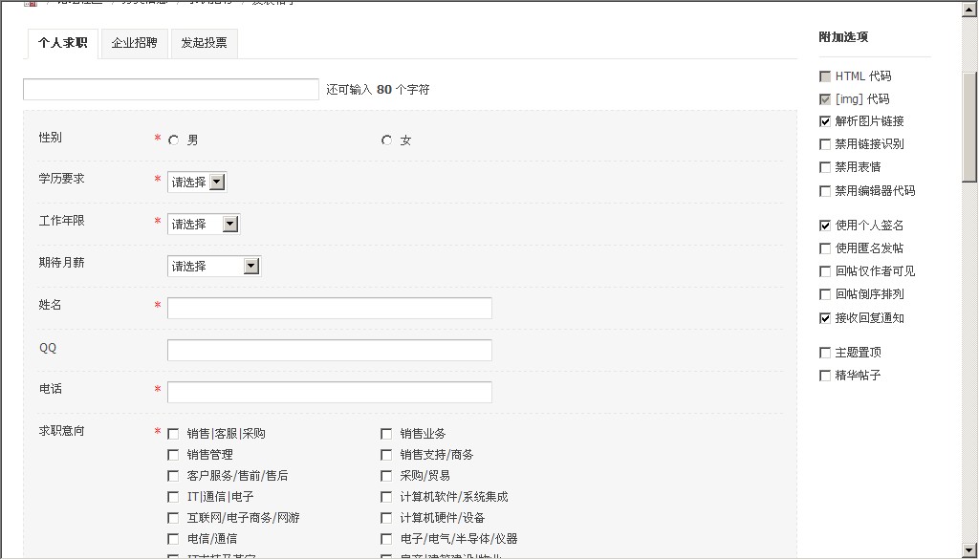Check the 销售支持/商务 checkbox
Viewport: 979px width, 560px height.
tap(386, 455)
